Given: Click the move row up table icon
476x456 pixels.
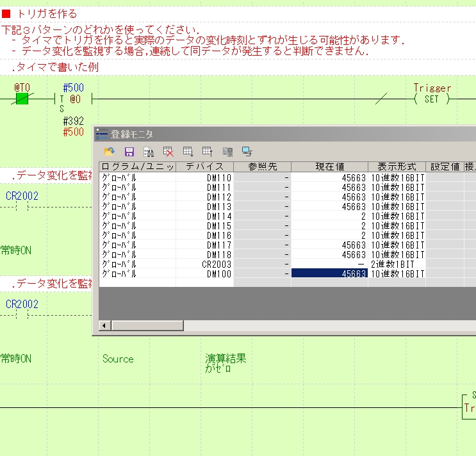Looking at the screenshot, I should point(208,152).
